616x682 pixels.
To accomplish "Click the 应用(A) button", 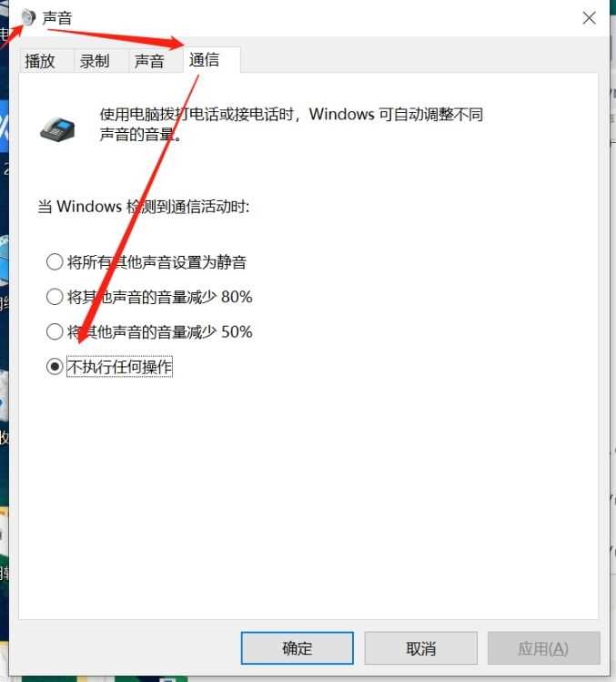I will pos(543,648).
